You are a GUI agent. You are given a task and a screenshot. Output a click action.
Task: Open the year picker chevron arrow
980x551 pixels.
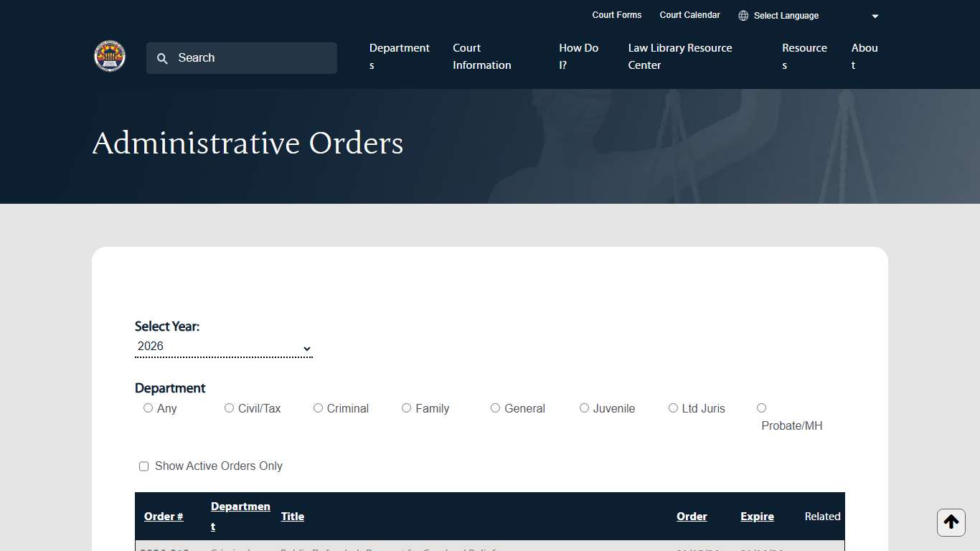307,348
